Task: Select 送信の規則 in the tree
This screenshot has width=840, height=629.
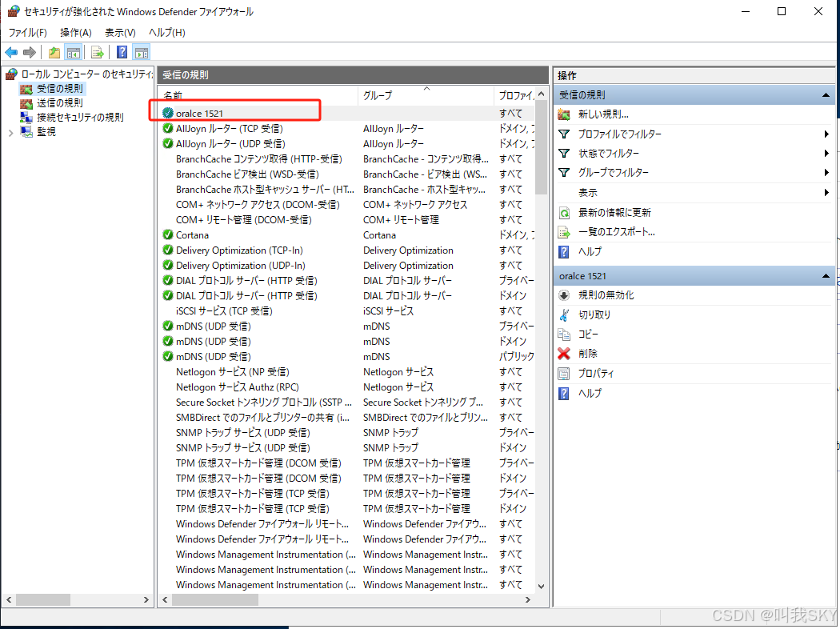Action: tap(59, 103)
